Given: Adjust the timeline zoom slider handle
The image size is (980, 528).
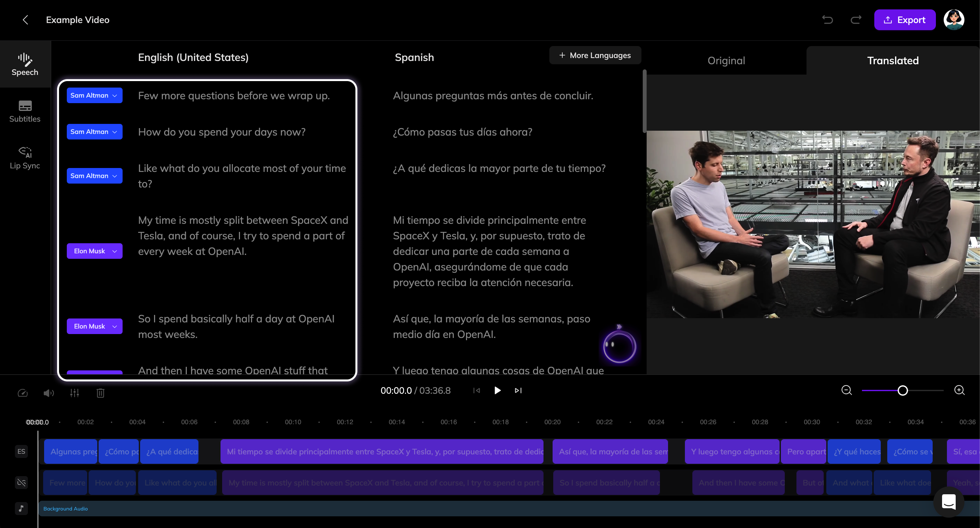Looking at the screenshot, I should (902, 390).
